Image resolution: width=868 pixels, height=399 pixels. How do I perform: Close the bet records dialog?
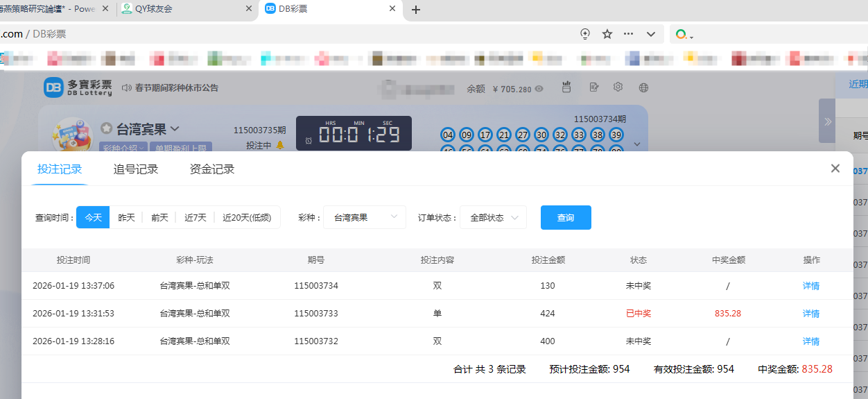pyautogui.click(x=835, y=169)
